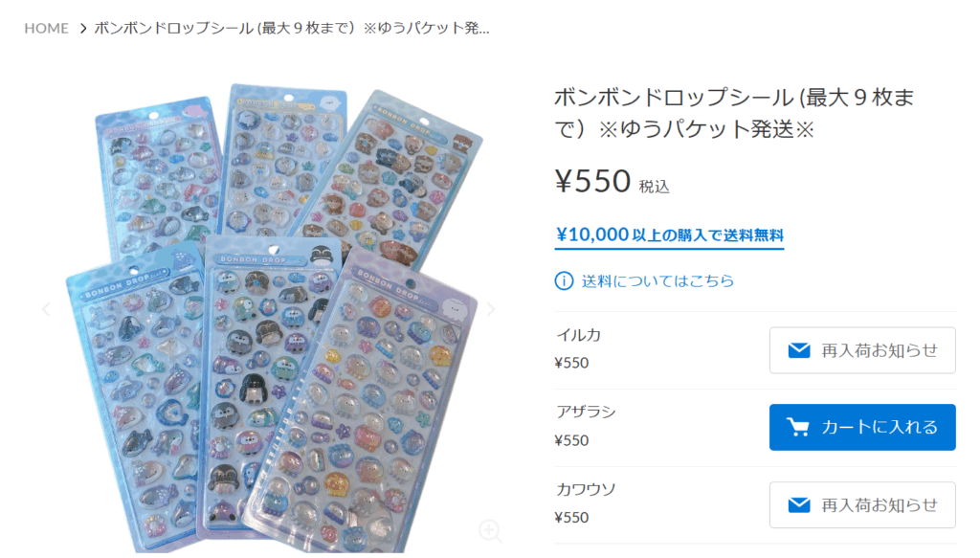Zoom product photo using magnifier icon
The height and width of the screenshot is (558, 980).
pyautogui.click(x=490, y=530)
